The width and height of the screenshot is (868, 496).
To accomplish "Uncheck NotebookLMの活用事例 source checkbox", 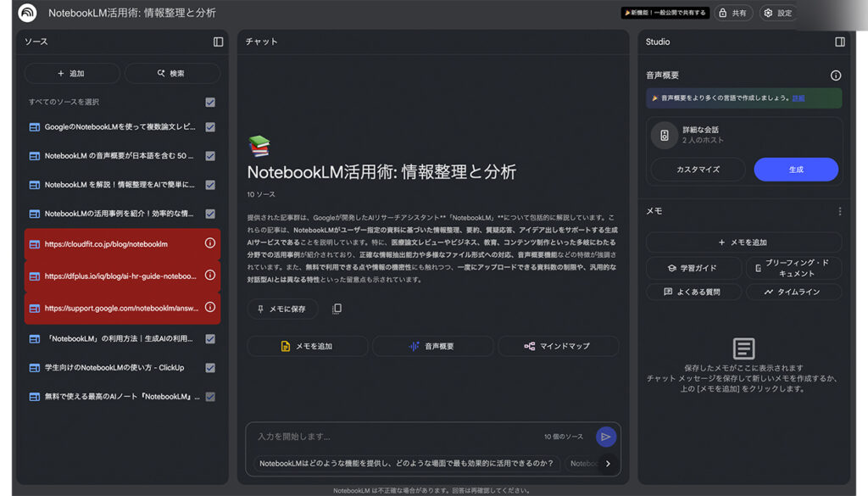I will pos(210,214).
